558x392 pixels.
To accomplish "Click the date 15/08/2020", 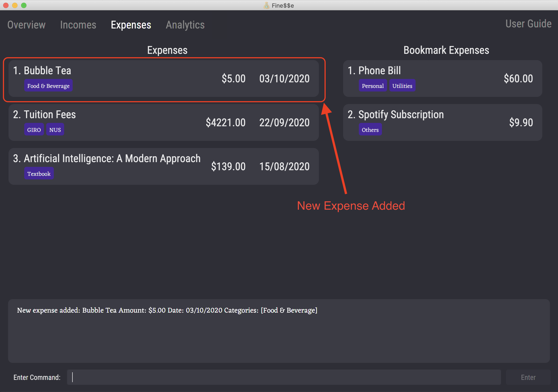I will click(284, 167).
